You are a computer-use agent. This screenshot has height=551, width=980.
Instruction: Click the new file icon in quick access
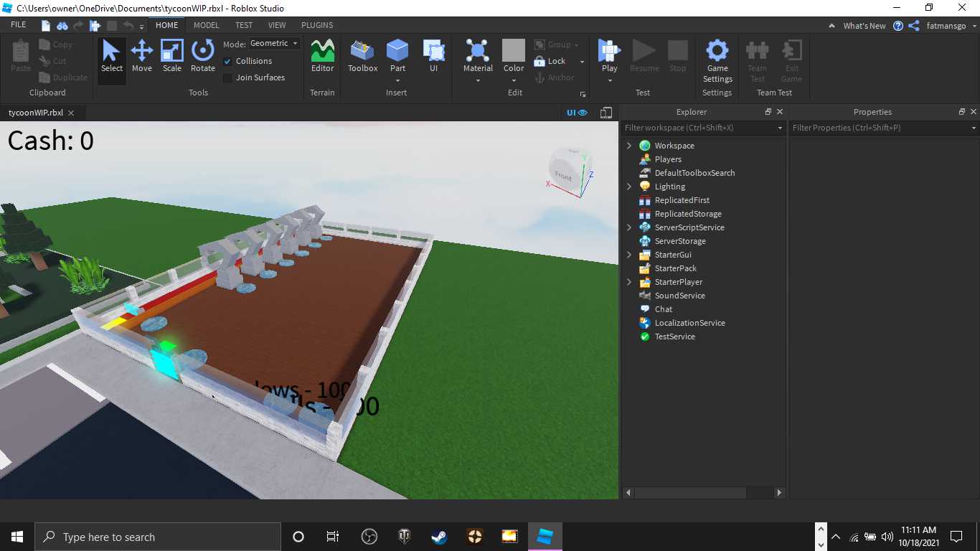tap(46, 26)
